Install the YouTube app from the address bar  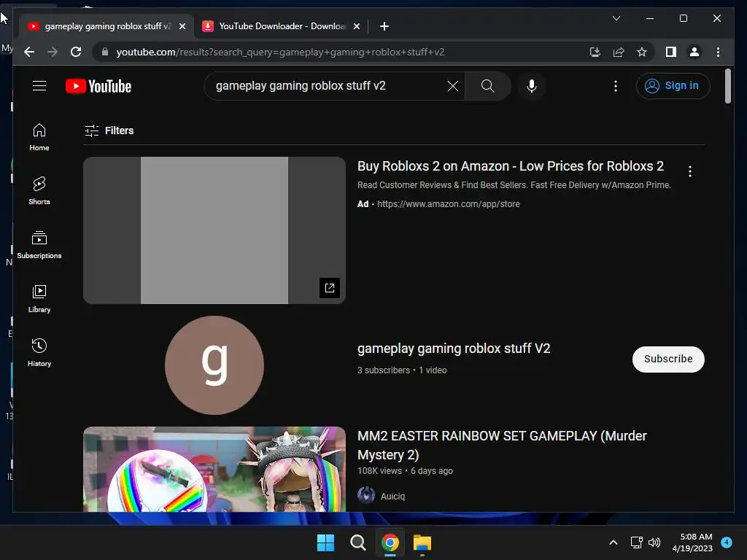click(595, 52)
